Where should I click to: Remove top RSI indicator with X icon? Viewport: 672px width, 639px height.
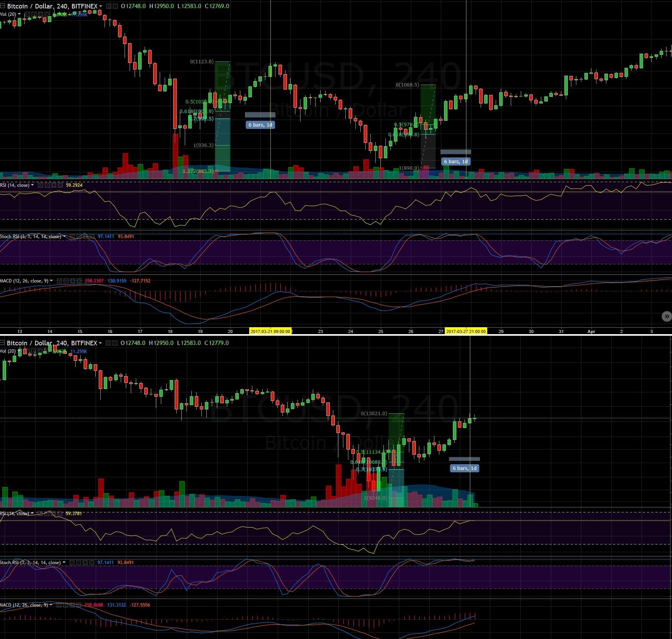[x=60, y=185]
